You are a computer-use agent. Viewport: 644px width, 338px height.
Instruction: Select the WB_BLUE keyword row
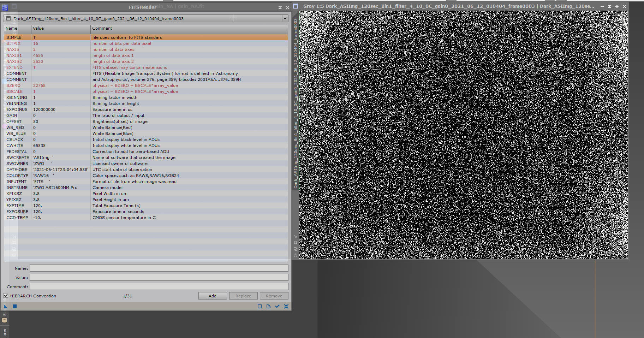[x=146, y=134]
